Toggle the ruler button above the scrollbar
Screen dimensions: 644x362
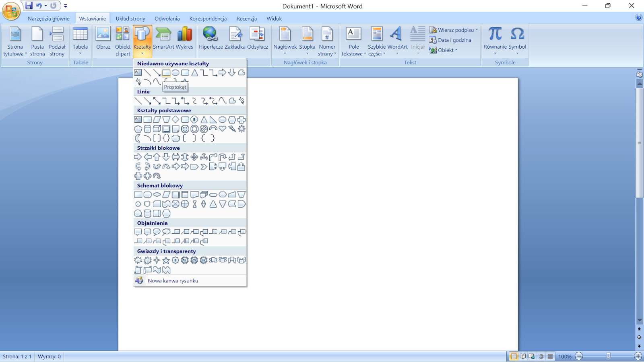tap(639, 74)
